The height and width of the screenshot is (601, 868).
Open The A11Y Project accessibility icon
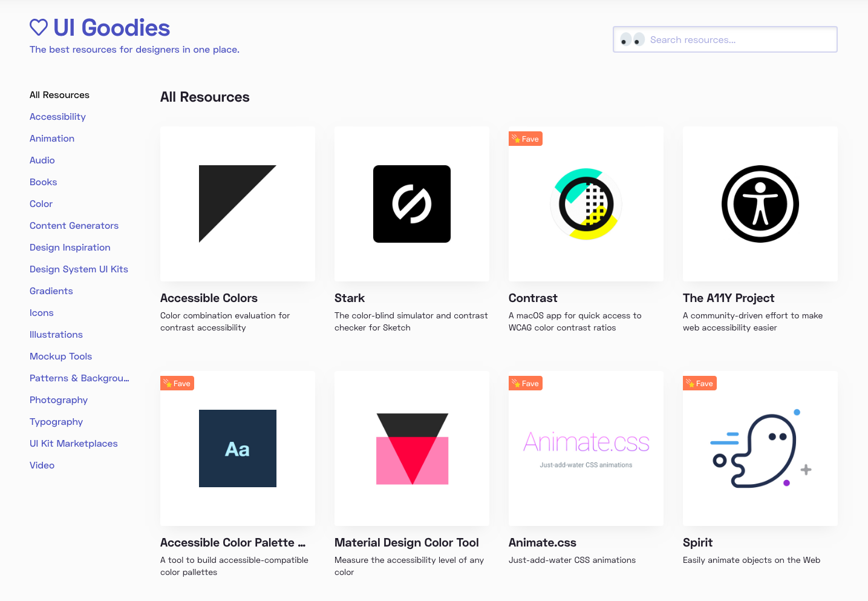click(760, 204)
